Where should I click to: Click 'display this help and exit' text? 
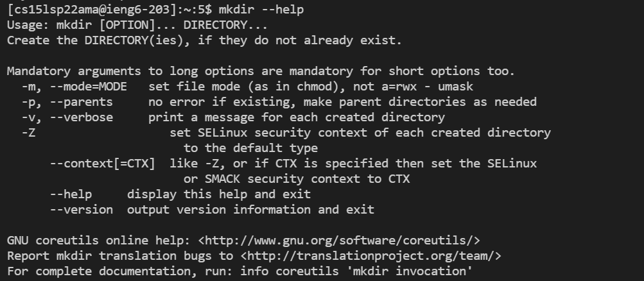point(219,194)
